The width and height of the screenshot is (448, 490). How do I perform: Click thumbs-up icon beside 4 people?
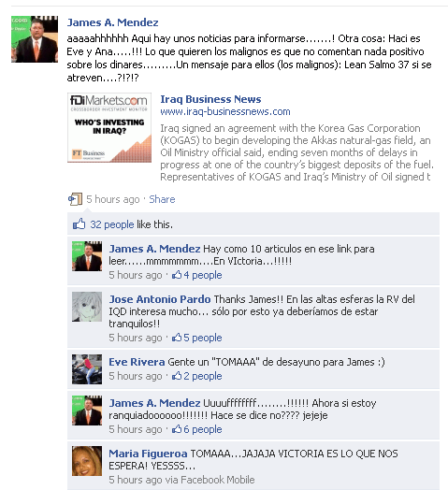[x=177, y=275]
